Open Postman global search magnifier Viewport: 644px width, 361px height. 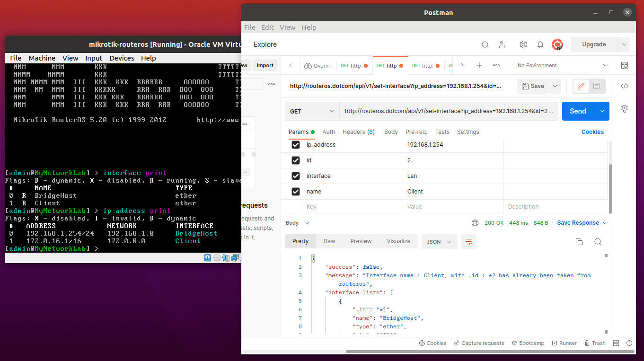point(485,44)
